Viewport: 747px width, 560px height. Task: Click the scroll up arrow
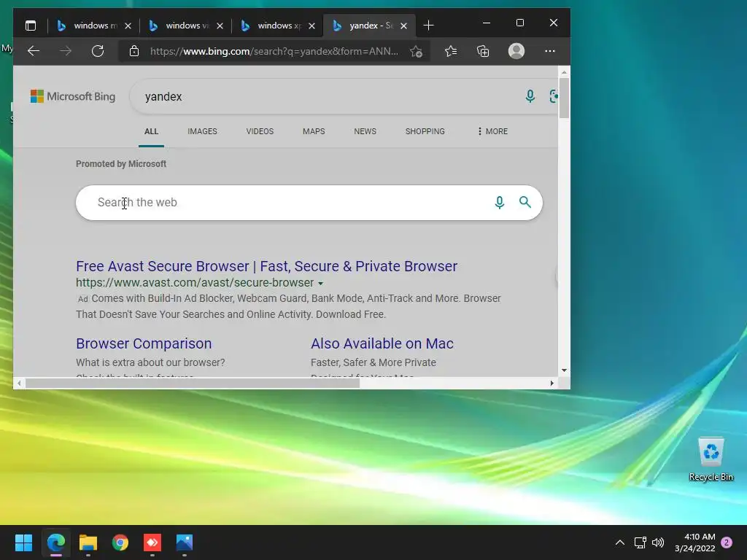point(564,72)
